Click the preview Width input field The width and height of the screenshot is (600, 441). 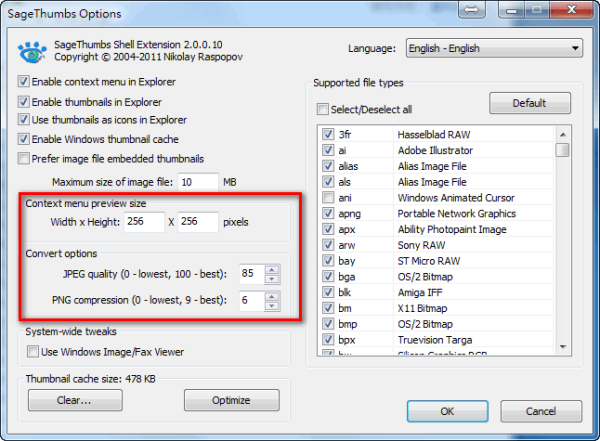(144, 222)
